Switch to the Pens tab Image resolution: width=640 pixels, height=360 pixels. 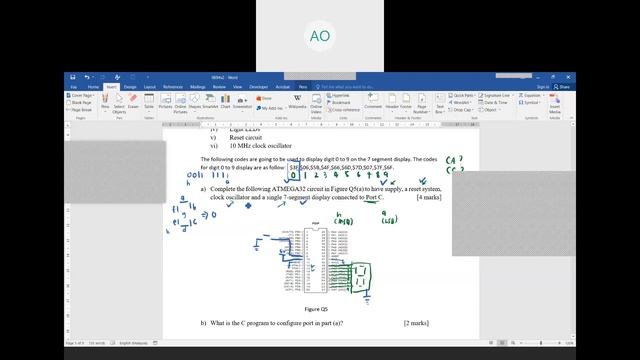[x=302, y=87]
